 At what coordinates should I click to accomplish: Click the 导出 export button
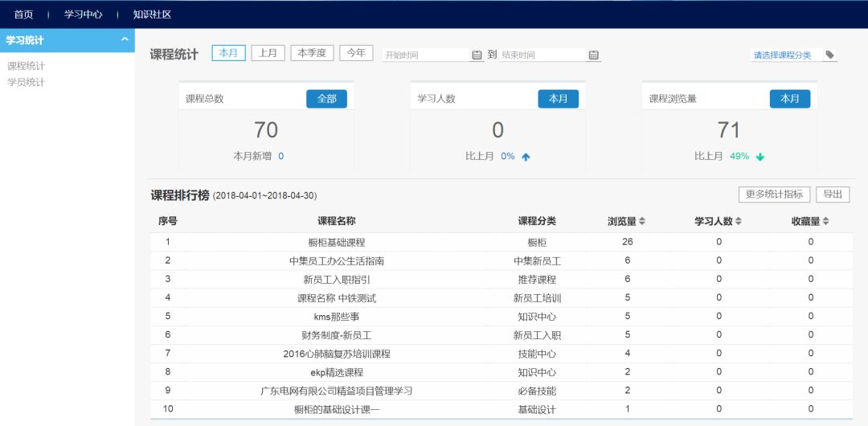click(x=833, y=195)
